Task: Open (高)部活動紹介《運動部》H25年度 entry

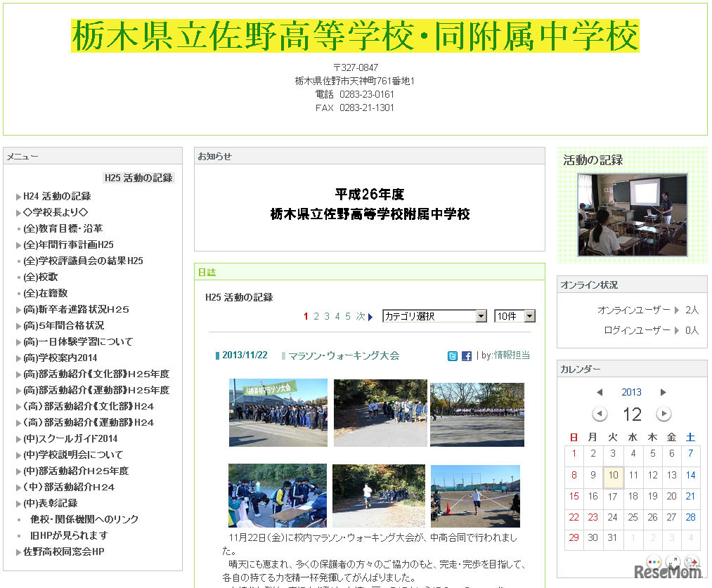Action: tap(96, 390)
